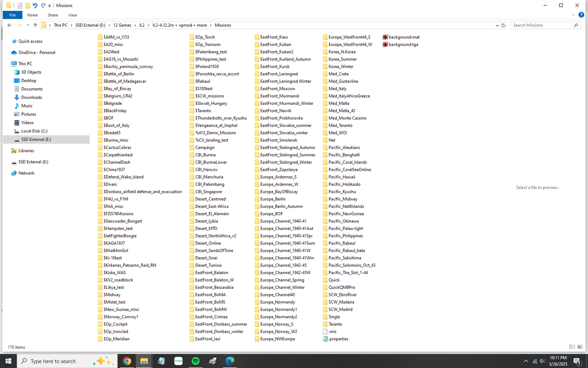588x368 pixels.
Task: Switch to large thumbnails via the status bar icon
Action: point(580,346)
